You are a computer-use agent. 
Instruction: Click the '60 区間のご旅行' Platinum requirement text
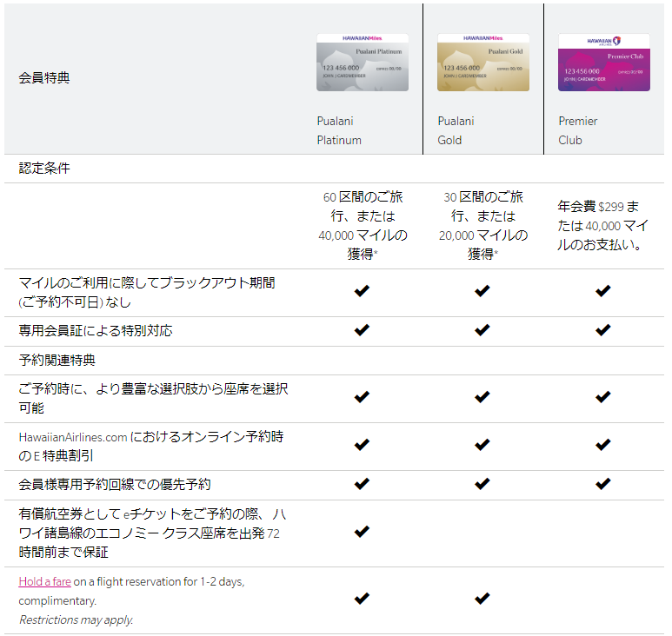click(363, 225)
